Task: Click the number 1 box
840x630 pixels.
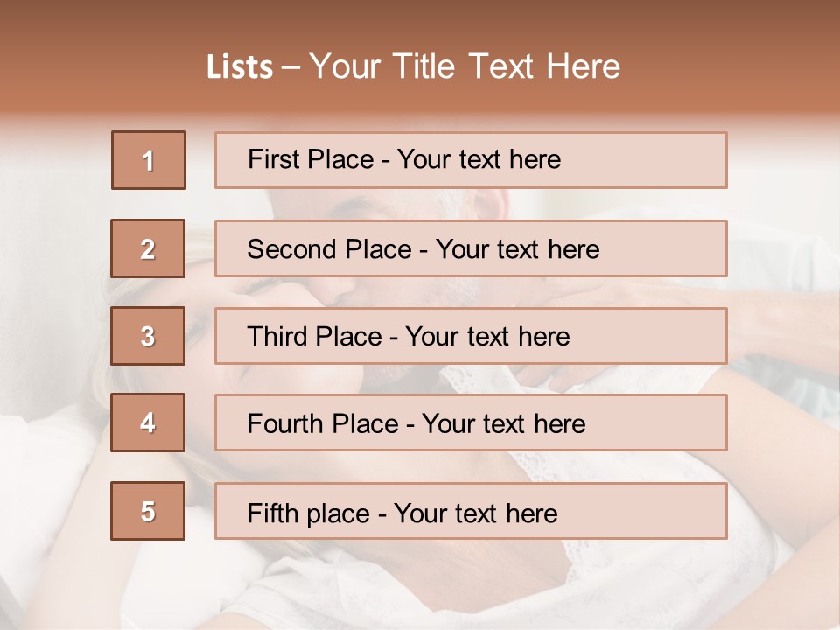Action: (149, 160)
